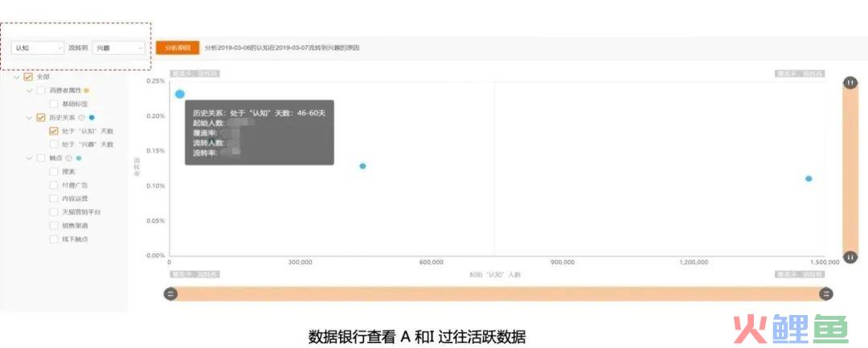Viewport: 868px width, 348px height.
Task: Click the 起始"认知"人数 axis title
Action: (495, 274)
